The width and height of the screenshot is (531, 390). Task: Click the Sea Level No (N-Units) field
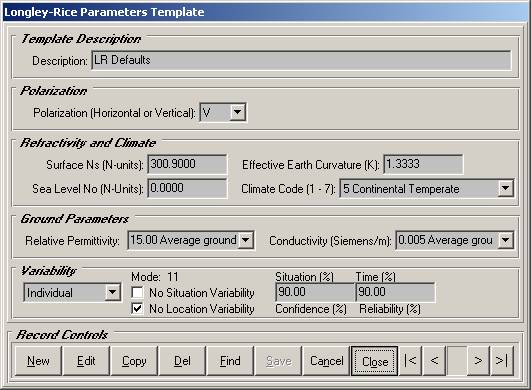[187, 188]
